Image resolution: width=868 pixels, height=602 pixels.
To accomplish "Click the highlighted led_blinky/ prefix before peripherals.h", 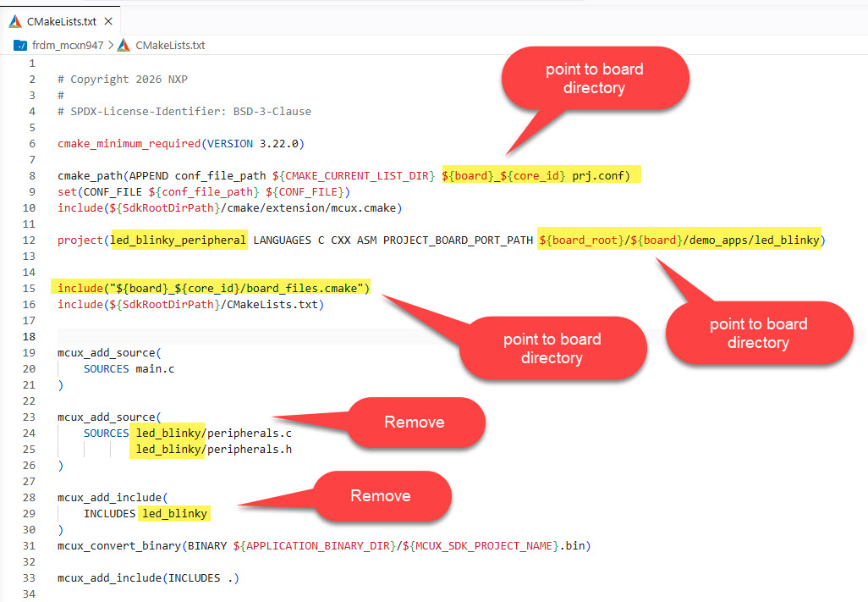I will click(167, 450).
